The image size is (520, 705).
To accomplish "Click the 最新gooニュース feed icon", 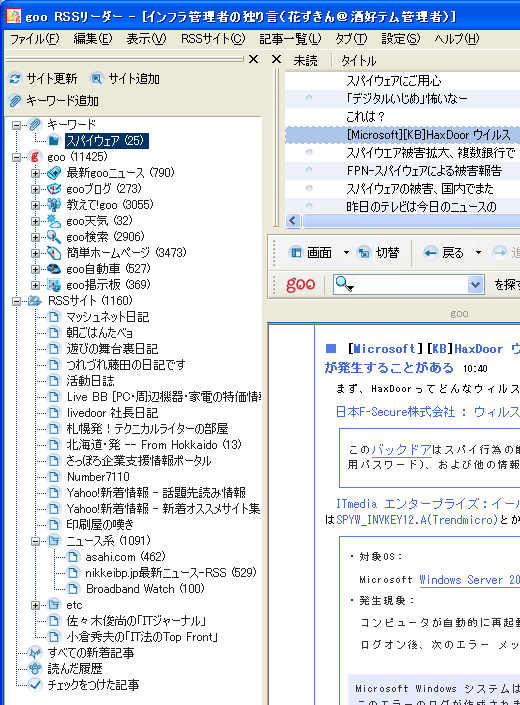I will [54, 173].
